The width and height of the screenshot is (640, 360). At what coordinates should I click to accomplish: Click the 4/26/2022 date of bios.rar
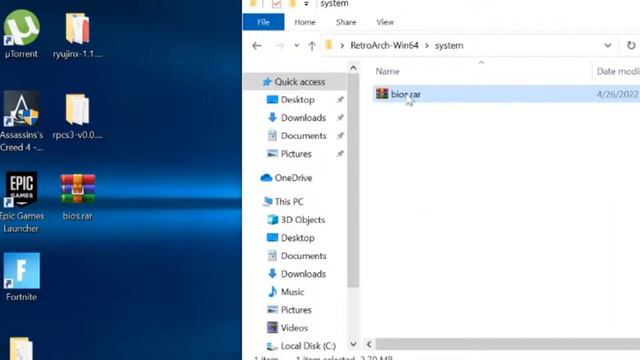[618, 94]
